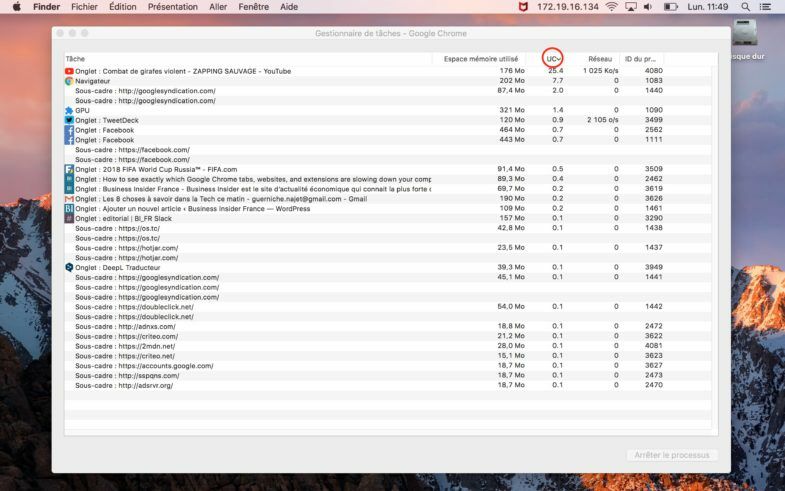
Task: Click the YouTube icon of the girafes tab
Action: click(69, 71)
